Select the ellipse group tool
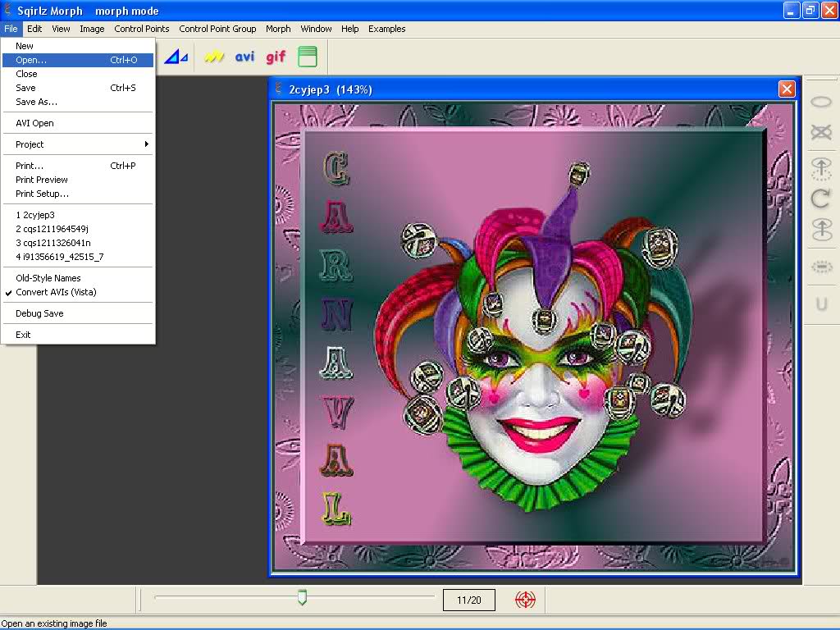 click(x=820, y=102)
